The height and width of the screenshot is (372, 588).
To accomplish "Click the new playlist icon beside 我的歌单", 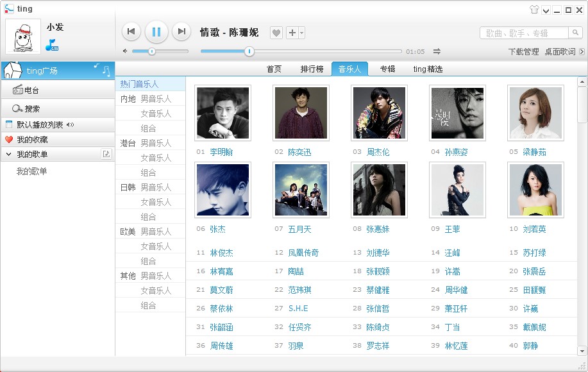I will (106, 154).
